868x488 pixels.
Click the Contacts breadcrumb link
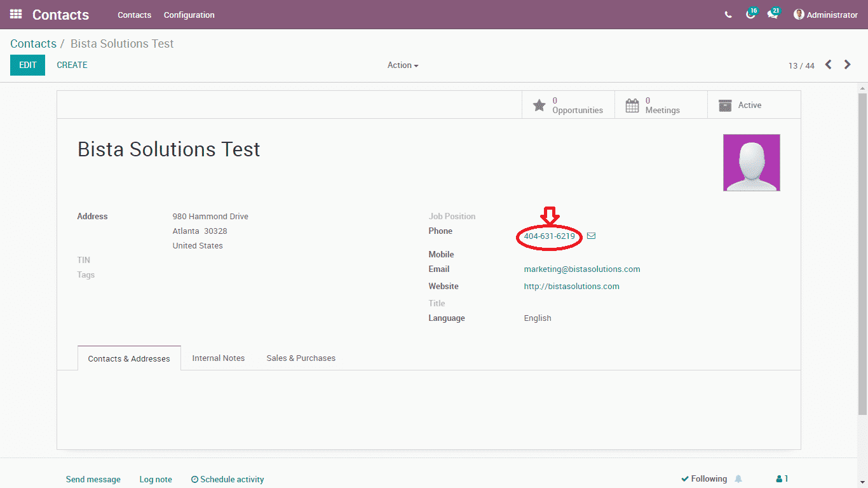coord(34,44)
